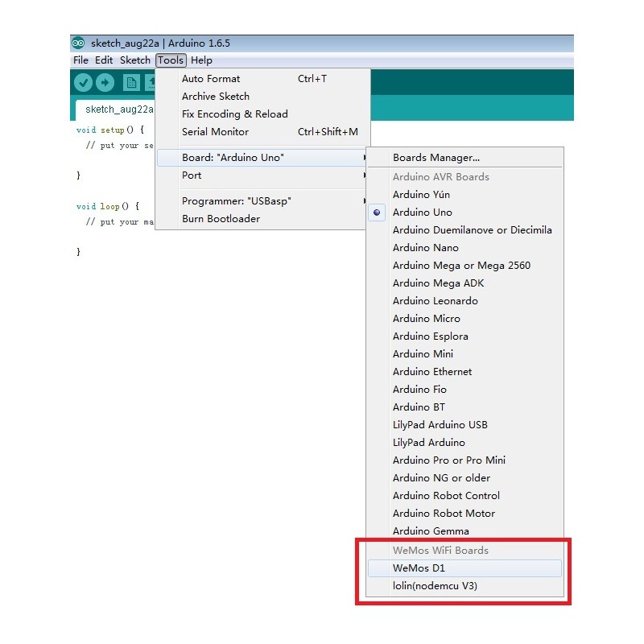The width and height of the screenshot is (644, 644).
Task: Open the Edit menu
Action: click(x=104, y=60)
